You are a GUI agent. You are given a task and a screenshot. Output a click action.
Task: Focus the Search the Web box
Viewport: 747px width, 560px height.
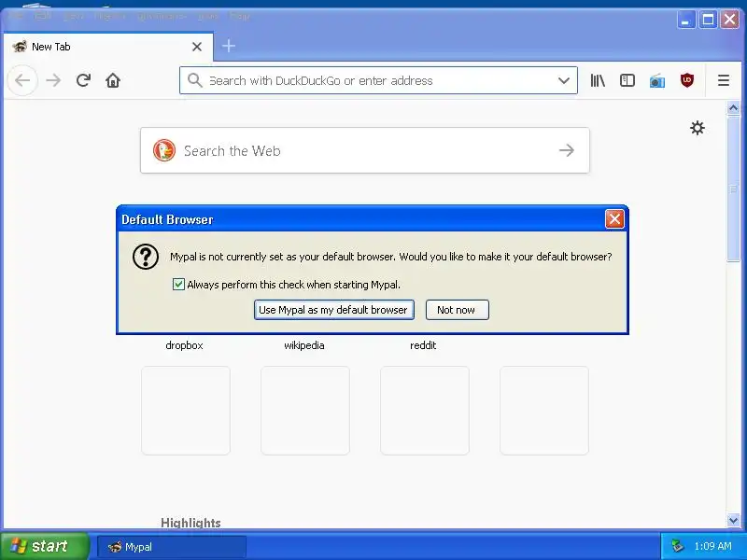(x=365, y=150)
